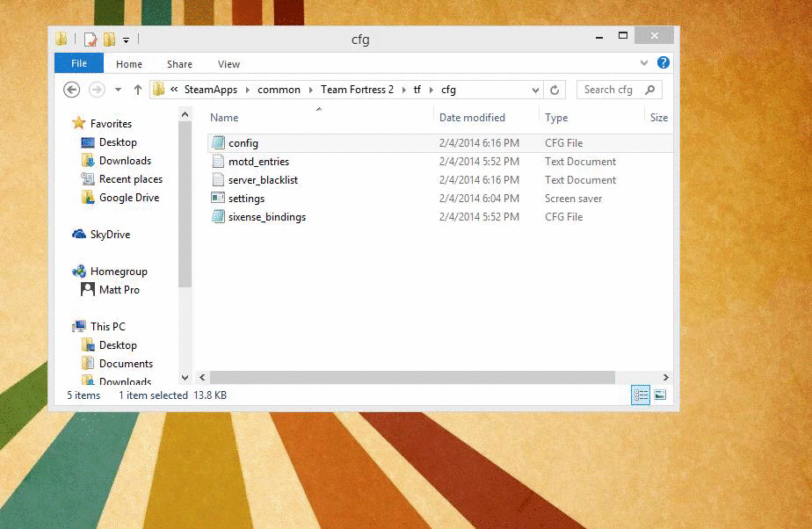Click common in the address path
Screen dimensions: 812x529
coord(279,90)
